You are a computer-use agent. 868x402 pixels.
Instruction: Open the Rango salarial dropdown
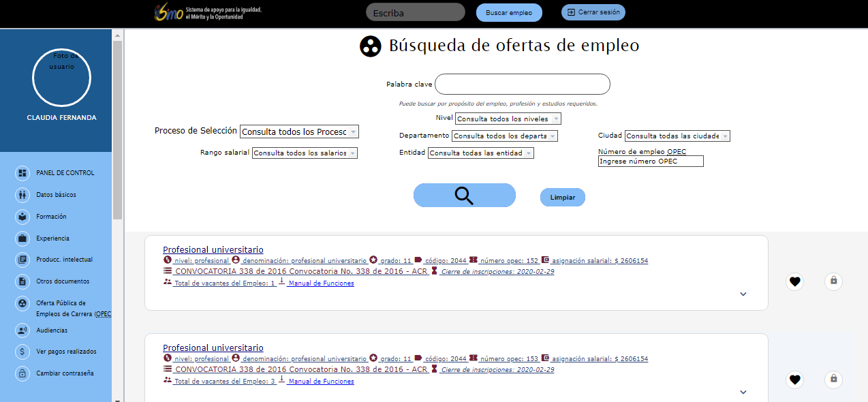pyautogui.click(x=305, y=153)
